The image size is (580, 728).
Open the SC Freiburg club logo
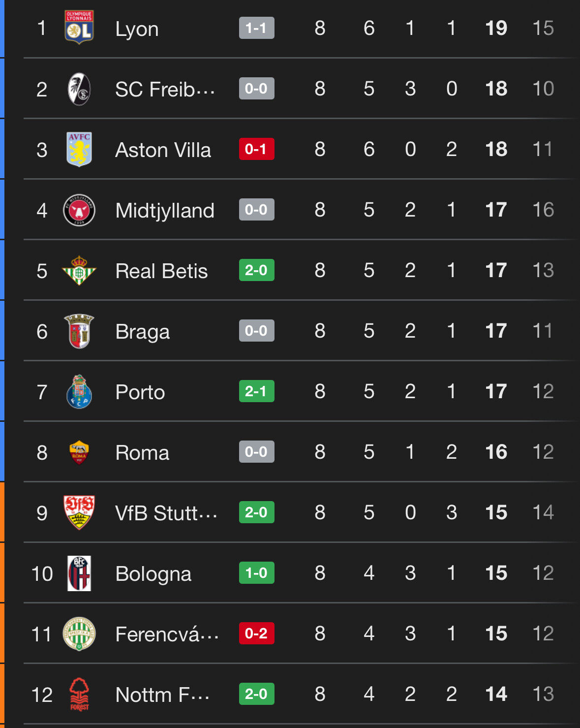(x=79, y=89)
